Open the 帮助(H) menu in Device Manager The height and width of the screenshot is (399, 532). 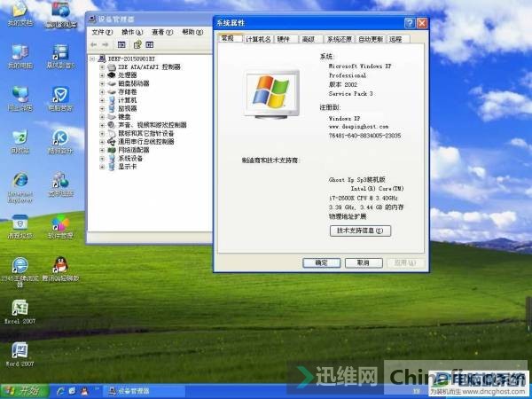click(192, 32)
